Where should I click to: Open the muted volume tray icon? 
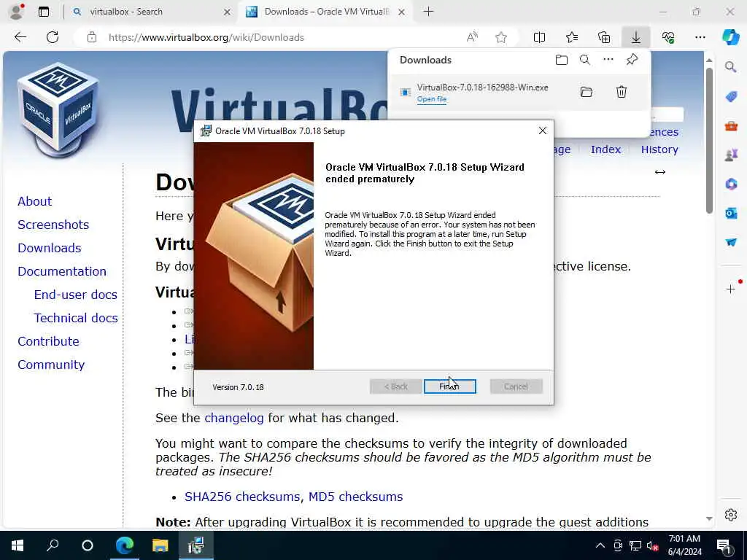click(x=652, y=545)
